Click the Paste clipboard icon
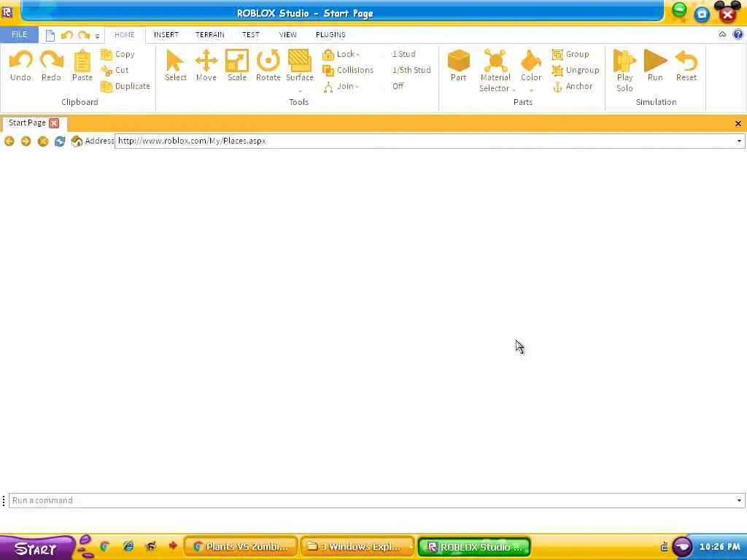Viewport: 747px width, 560px height. [x=82, y=66]
